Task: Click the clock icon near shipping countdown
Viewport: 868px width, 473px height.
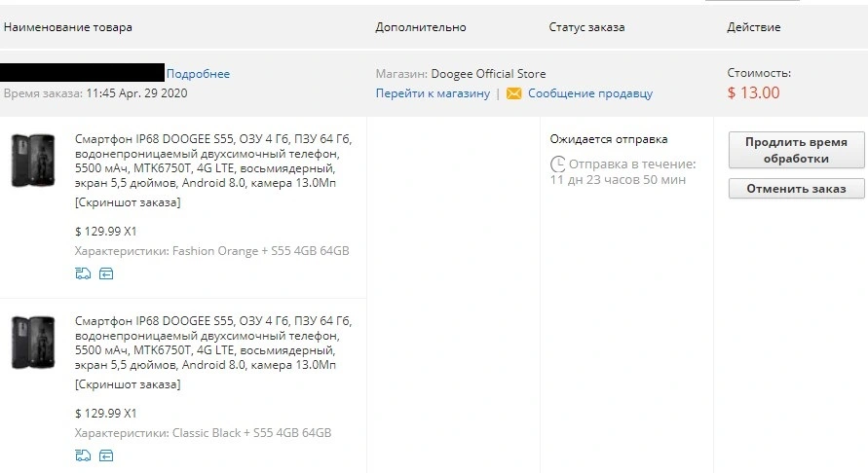Action: point(557,164)
